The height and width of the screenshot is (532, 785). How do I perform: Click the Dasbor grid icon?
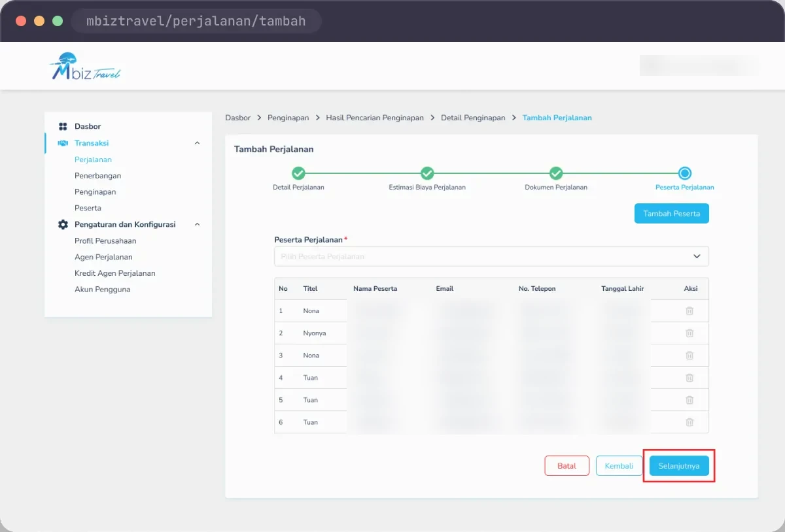click(x=63, y=126)
